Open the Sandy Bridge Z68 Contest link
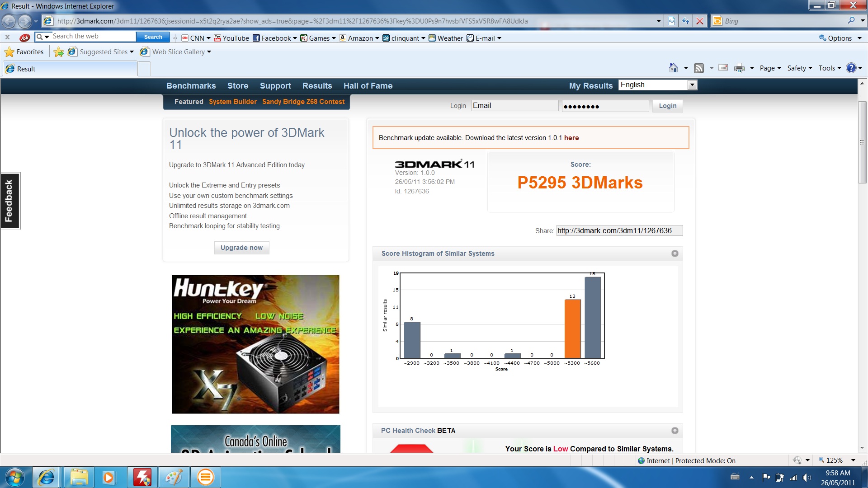Viewport: 868px width, 488px height. [303, 102]
